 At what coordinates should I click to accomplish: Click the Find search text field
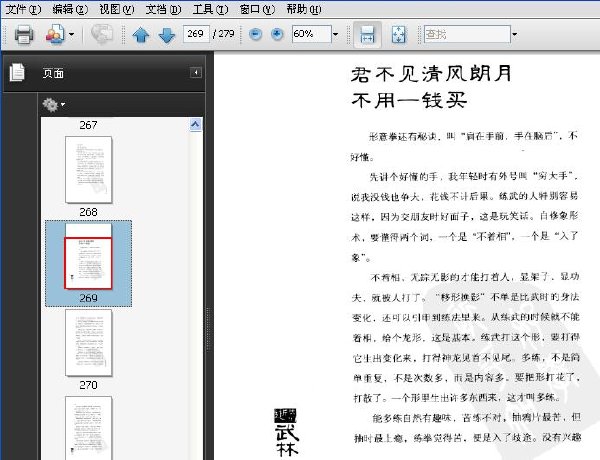click(x=467, y=34)
